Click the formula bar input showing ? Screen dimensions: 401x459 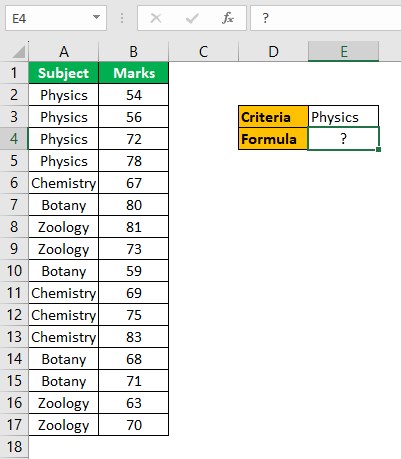tap(326, 18)
